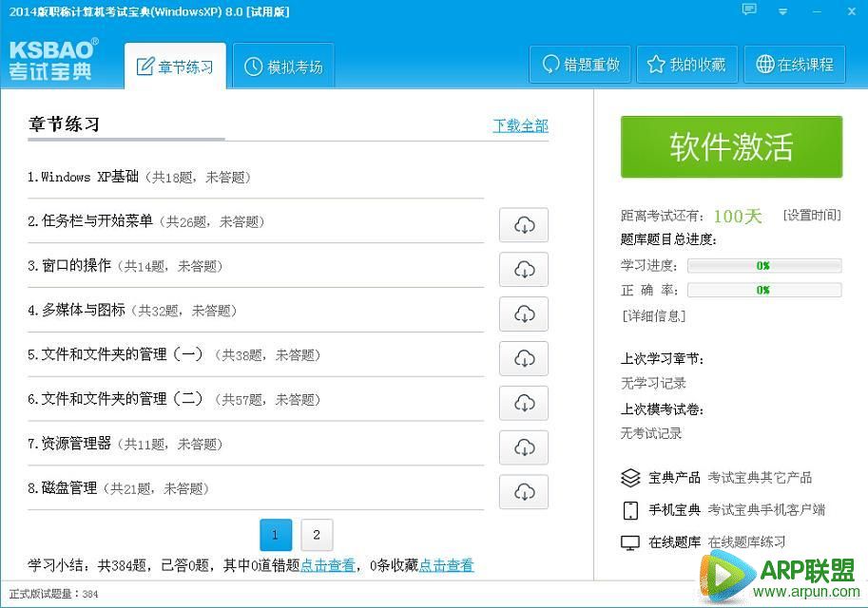Download the Windows XP基础 chapter questions
This screenshot has height=608, width=868.
[524, 180]
